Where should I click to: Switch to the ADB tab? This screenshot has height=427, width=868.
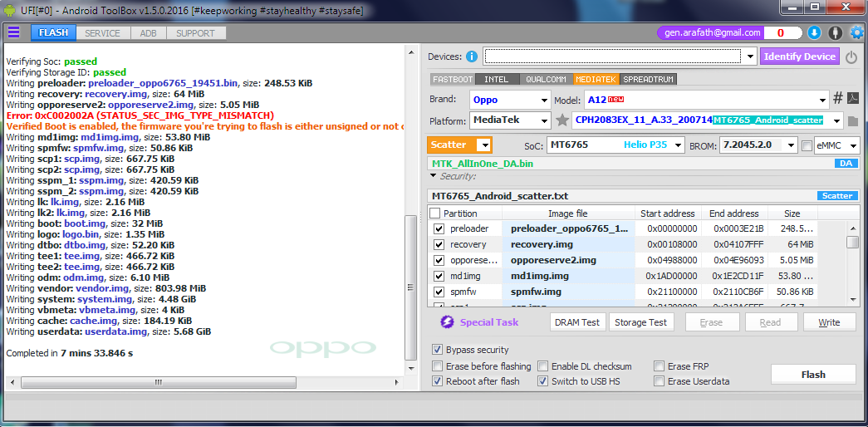coord(148,33)
